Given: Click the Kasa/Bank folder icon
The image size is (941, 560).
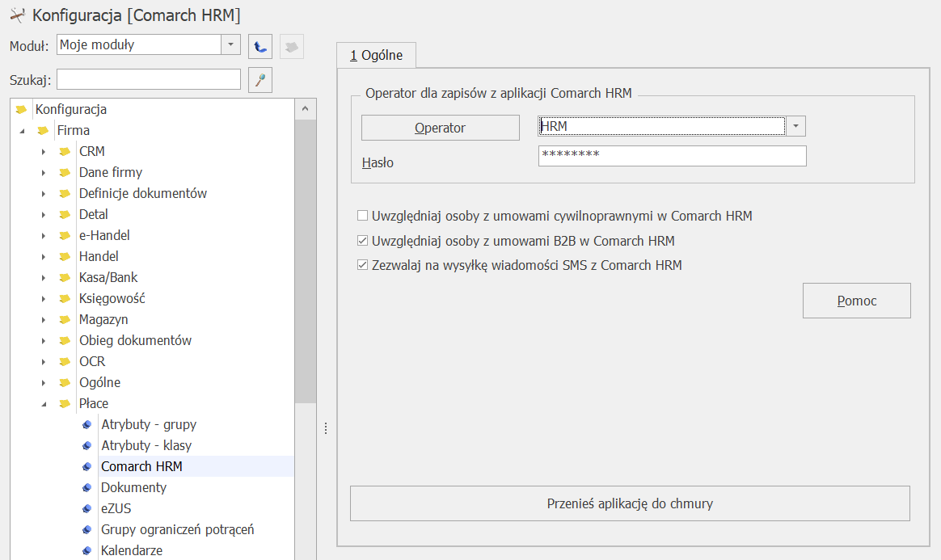Looking at the screenshot, I should [65, 278].
